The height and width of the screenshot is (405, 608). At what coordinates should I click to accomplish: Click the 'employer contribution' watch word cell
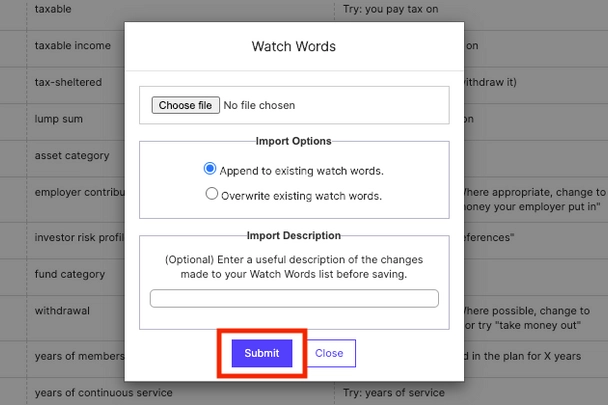tap(78, 192)
